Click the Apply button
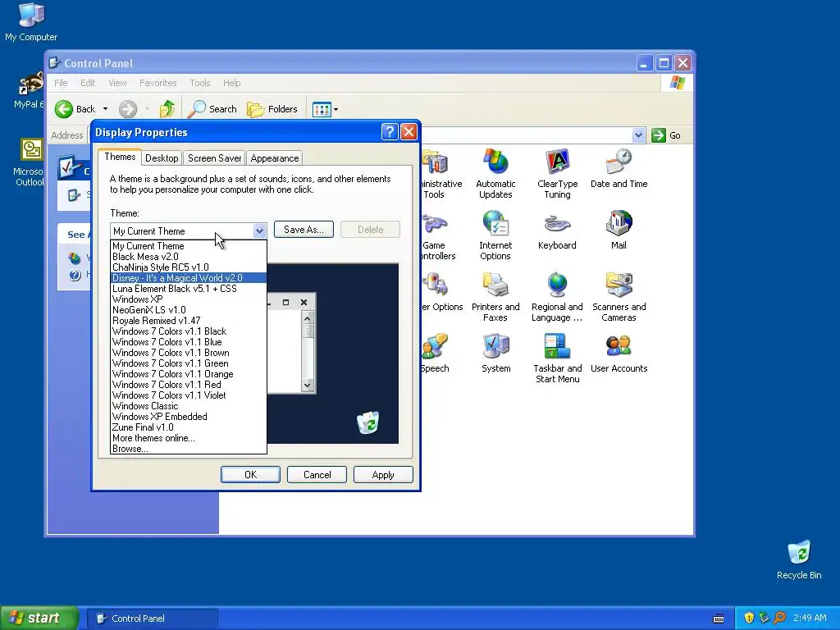This screenshot has height=630, width=840. [x=383, y=475]
